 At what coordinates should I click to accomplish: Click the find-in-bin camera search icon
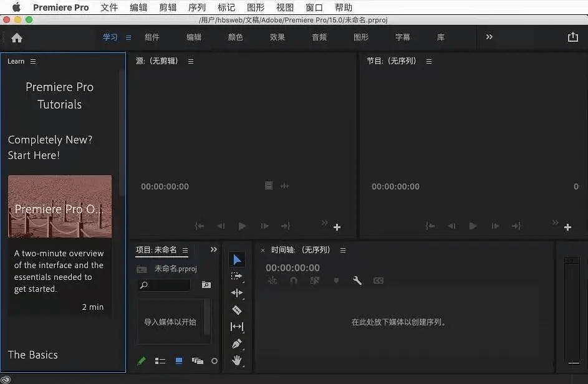pyautogui.click(x=206, y=285)
